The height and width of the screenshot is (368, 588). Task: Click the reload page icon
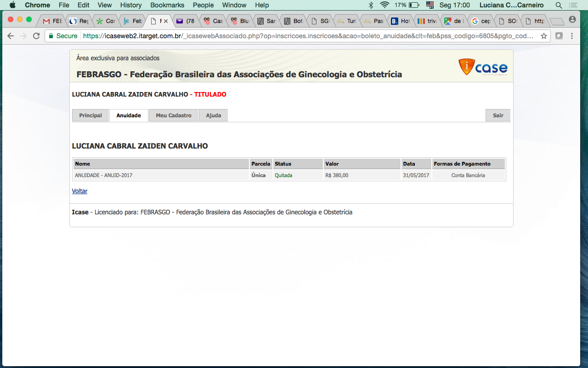[36, 36]
